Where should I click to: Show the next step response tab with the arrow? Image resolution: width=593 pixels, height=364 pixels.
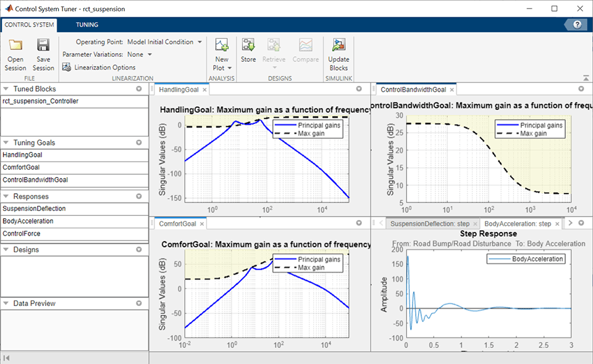click(570, 223)
